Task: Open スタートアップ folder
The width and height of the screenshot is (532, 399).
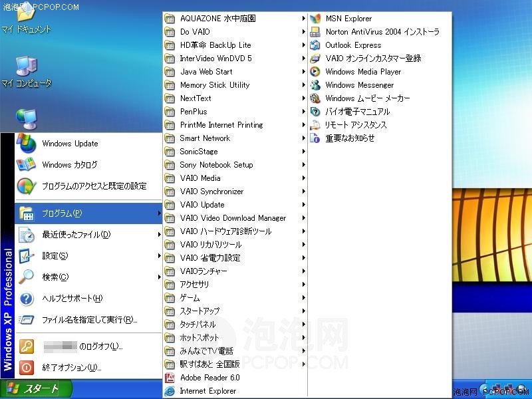Action: [235, 311]
